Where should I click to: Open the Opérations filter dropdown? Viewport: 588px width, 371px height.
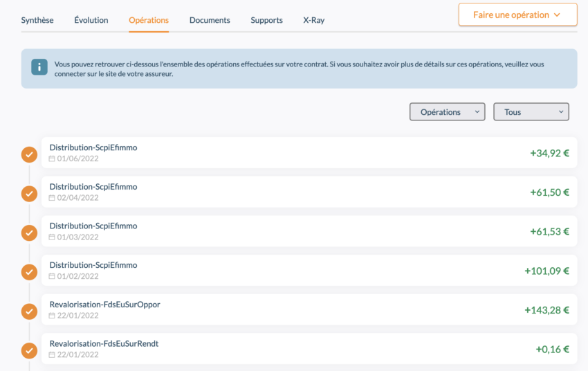coord(447,112)
